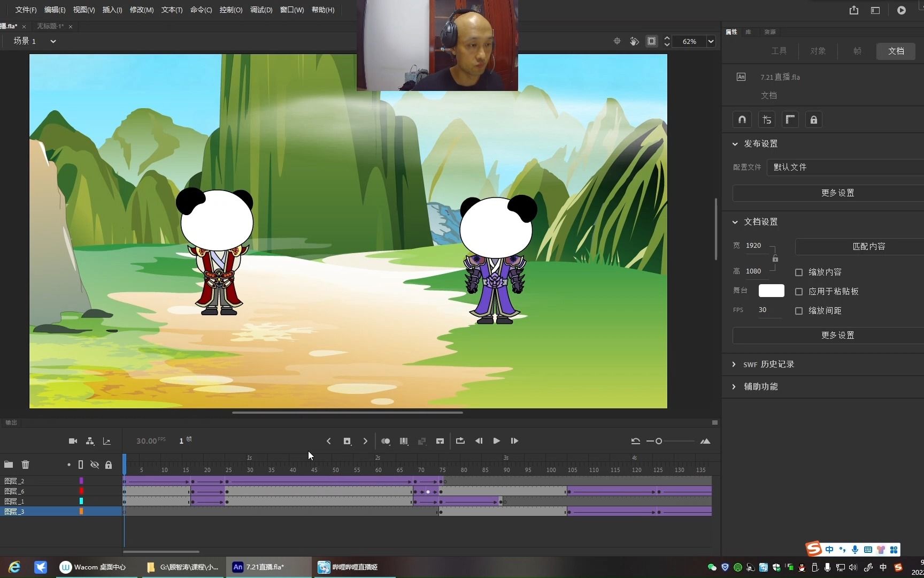The height and width of the screenshot is (578, 924).
Task: Click the purple color swatch of 图层_2
Action: [81, 481]
